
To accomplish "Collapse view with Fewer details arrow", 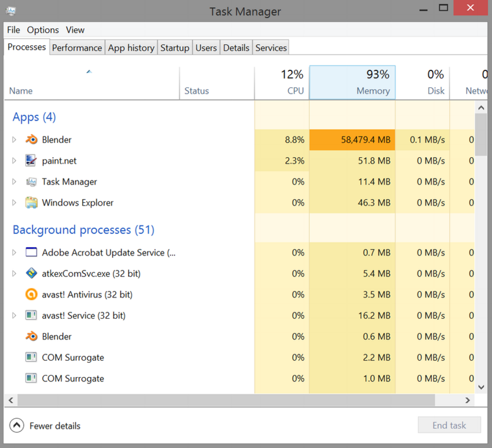I will (17, 426).
